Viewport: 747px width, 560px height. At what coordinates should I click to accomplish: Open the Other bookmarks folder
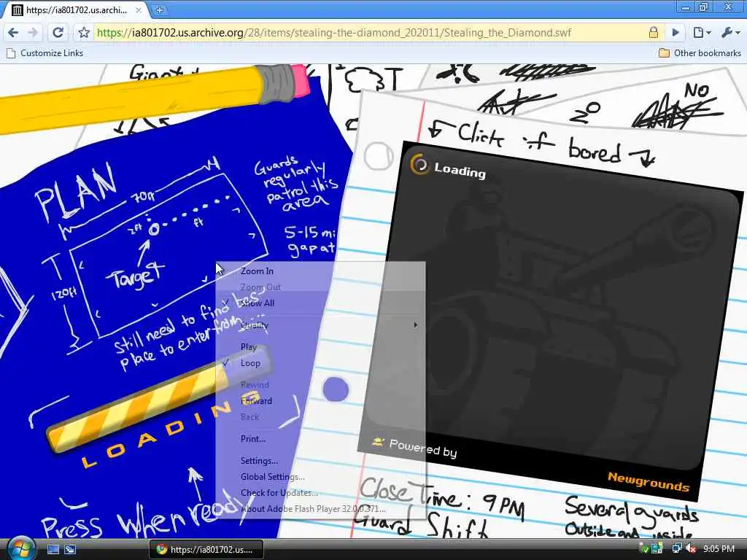700,52
